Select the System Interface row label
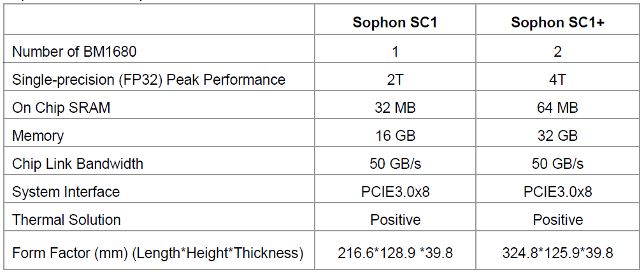 coord(66,192)
